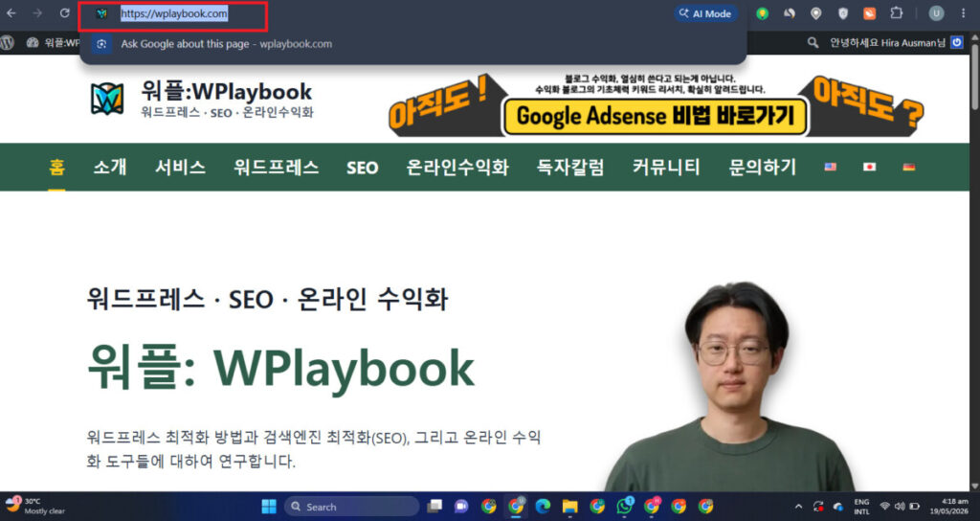The image size is (980, 521).
Task: Click the https://wplaybook.com address bar text
Action: (174, 13)
